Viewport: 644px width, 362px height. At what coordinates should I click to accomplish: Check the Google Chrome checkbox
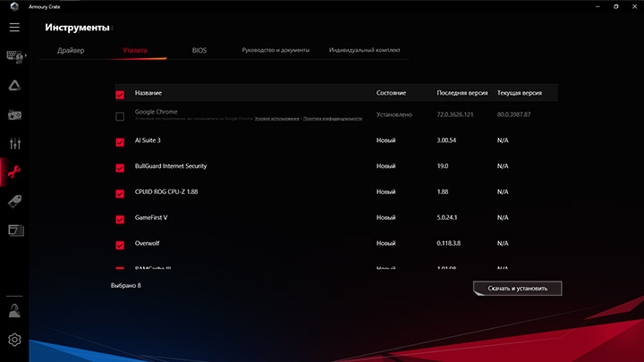pyautogui.click(x=120, y=116)
